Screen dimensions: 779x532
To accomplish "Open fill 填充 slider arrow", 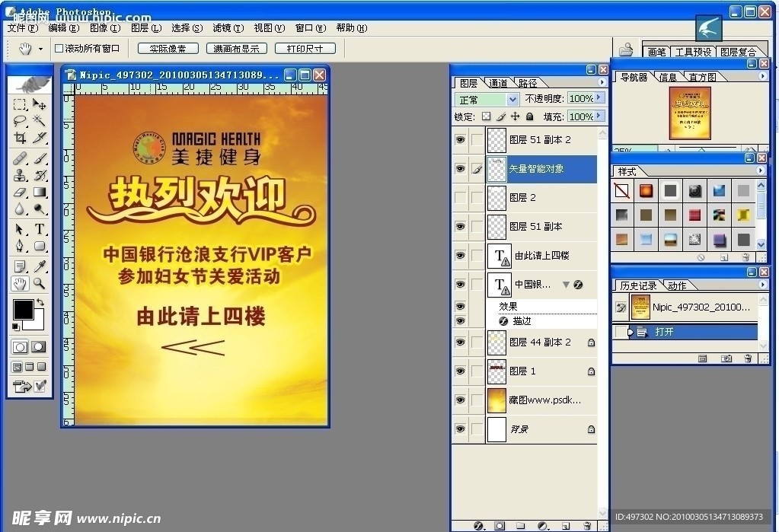I will [599, 116].
